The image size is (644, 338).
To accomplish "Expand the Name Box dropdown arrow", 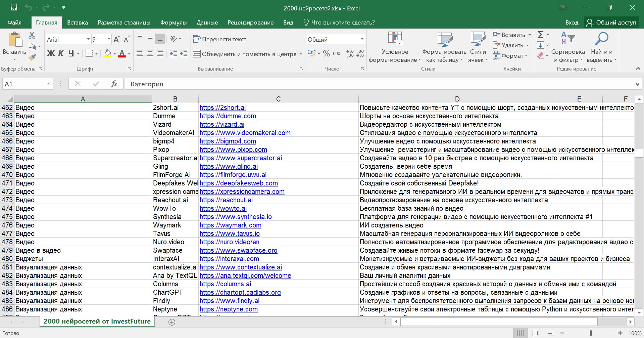I will click(x=48, y=84).
